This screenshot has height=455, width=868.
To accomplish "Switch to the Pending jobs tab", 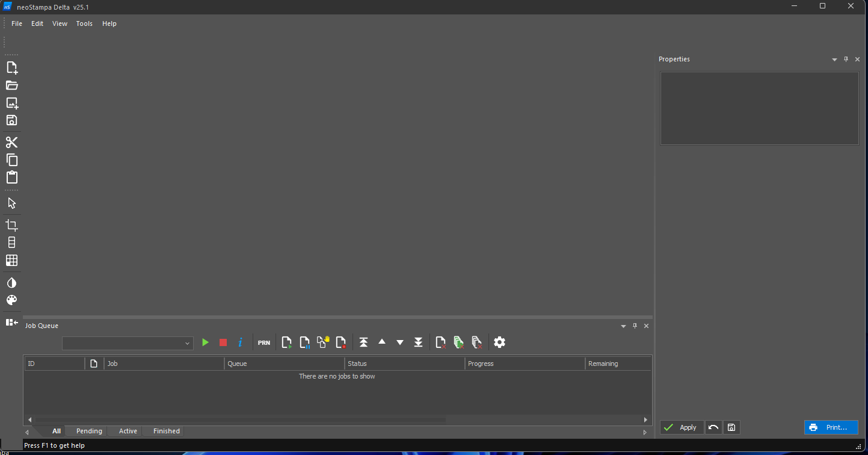I will pyautogui.click(x=89, y=431).
